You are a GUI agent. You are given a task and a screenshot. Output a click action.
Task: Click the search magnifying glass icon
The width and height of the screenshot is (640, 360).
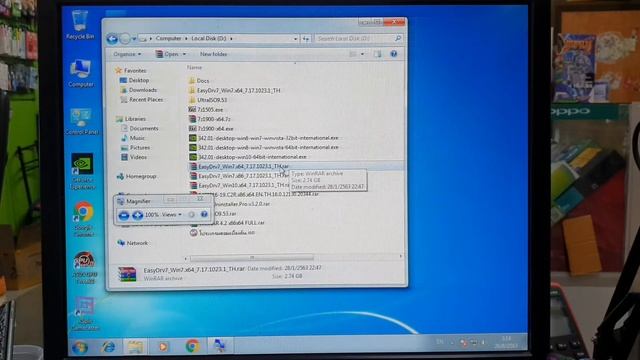point(398,38)
